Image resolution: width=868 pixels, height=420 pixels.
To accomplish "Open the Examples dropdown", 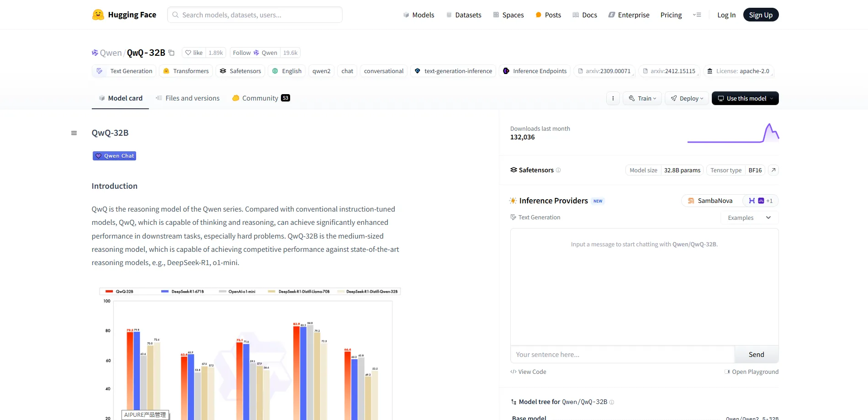I will tap(749, 218).
